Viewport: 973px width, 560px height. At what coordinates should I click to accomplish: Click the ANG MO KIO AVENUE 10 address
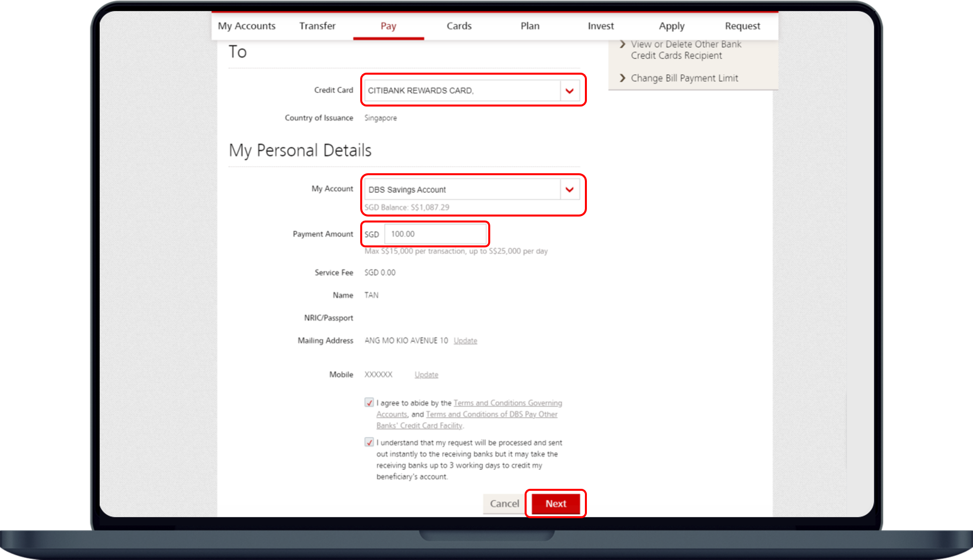[406, 340]
